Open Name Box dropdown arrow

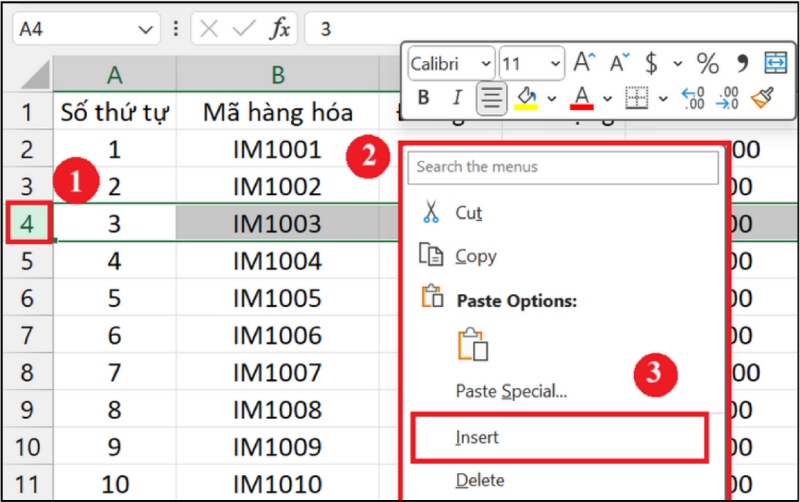[145, 30]
